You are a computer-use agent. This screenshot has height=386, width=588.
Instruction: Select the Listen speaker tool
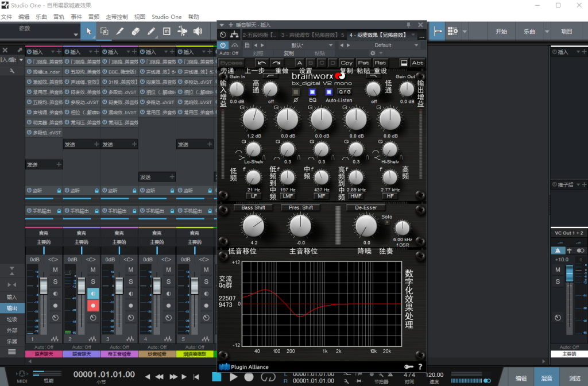(x=198, y=32)
